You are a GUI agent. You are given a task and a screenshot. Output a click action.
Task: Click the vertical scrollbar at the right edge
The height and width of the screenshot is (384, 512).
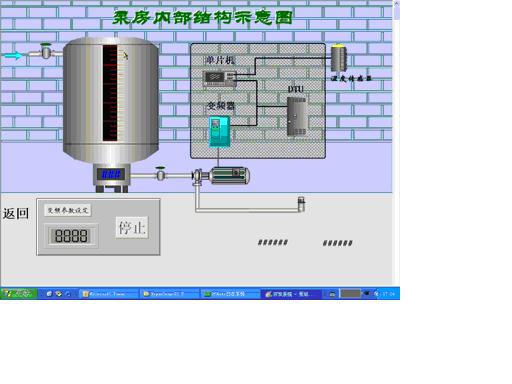(396, 143)
